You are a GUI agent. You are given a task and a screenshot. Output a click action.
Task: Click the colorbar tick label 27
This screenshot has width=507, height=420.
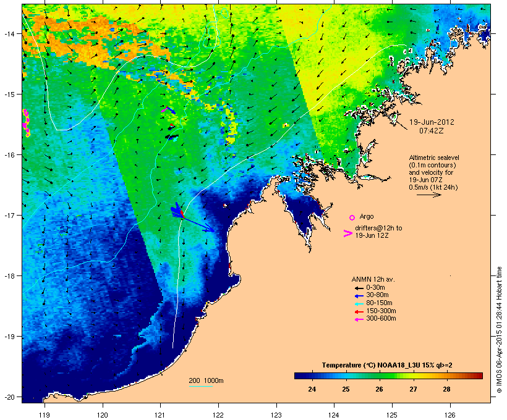click(413, 389)
